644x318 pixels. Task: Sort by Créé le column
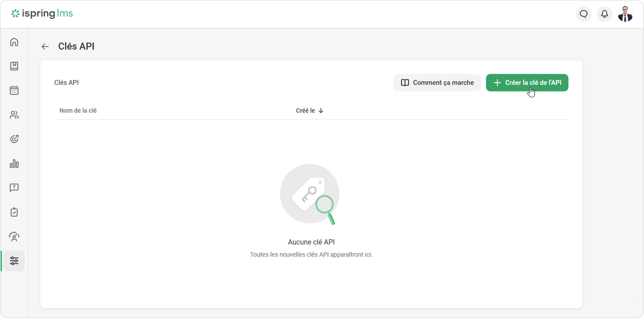(x=309, y=110)
